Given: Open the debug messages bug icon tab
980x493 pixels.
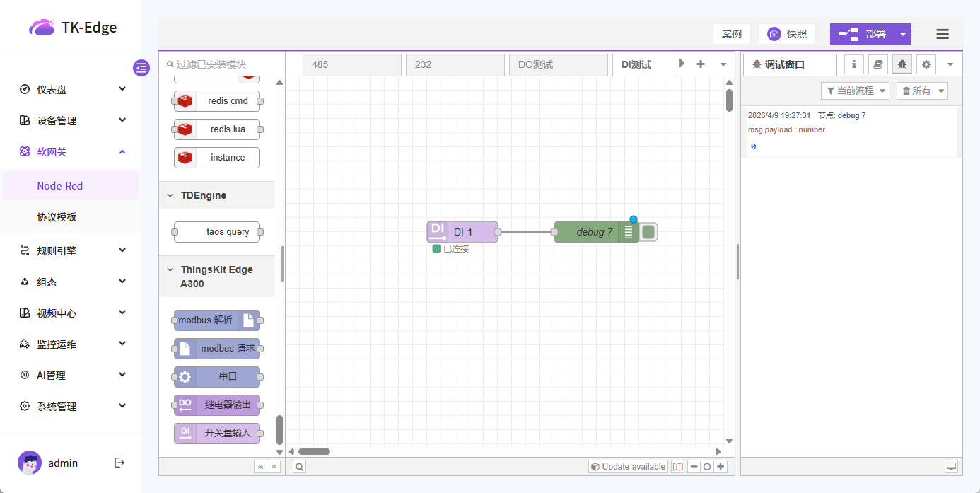Looking at the screenshot, I should coord(902,64).
